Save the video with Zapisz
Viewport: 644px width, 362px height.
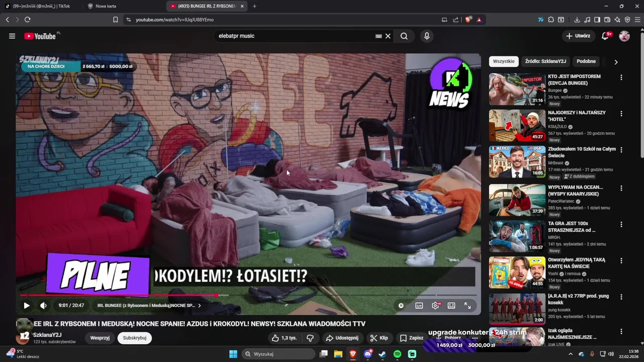coord(412,338)
